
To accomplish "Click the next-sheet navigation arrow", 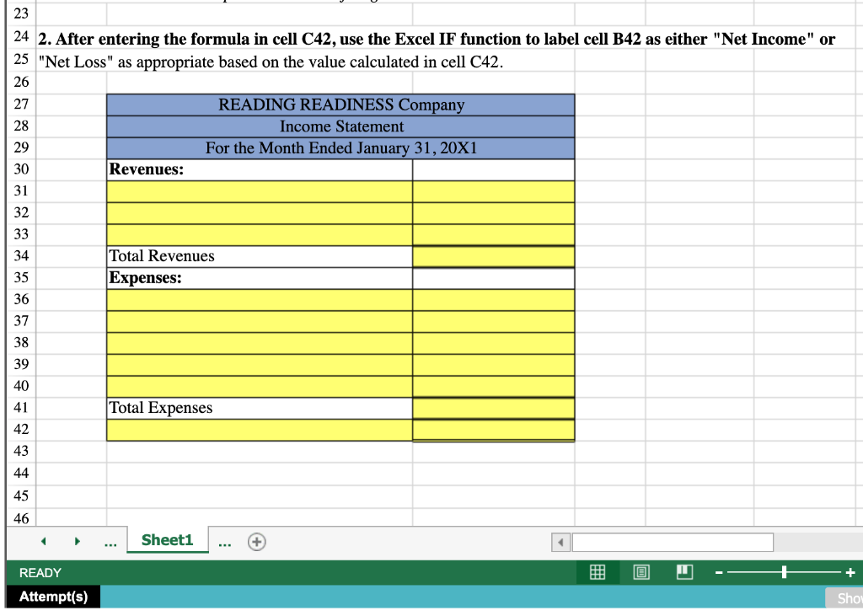I will pyautogui.click(x=77, y=542).
